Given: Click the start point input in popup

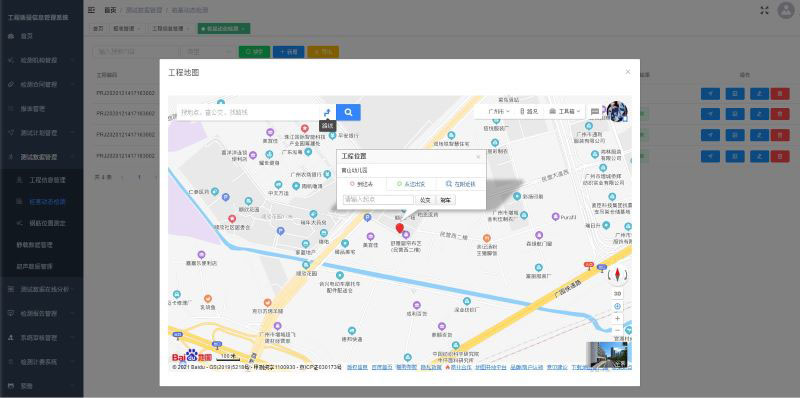Looking at the screenshot, I should [x=378, y=200].
